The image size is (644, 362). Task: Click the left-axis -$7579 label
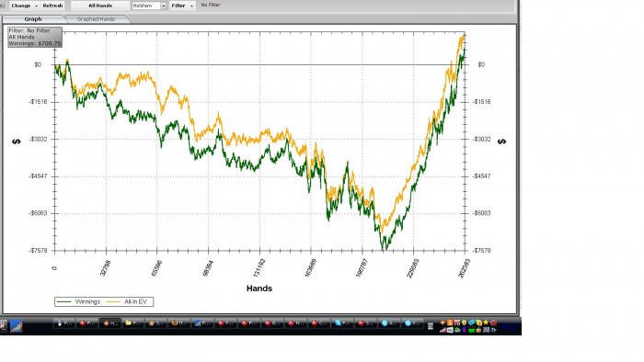point(38,251)
